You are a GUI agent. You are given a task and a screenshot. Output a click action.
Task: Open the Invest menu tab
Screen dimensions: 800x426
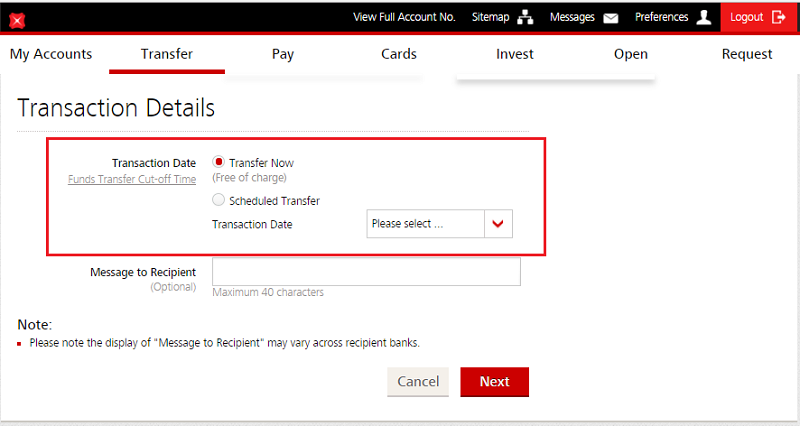coord(515,54)
